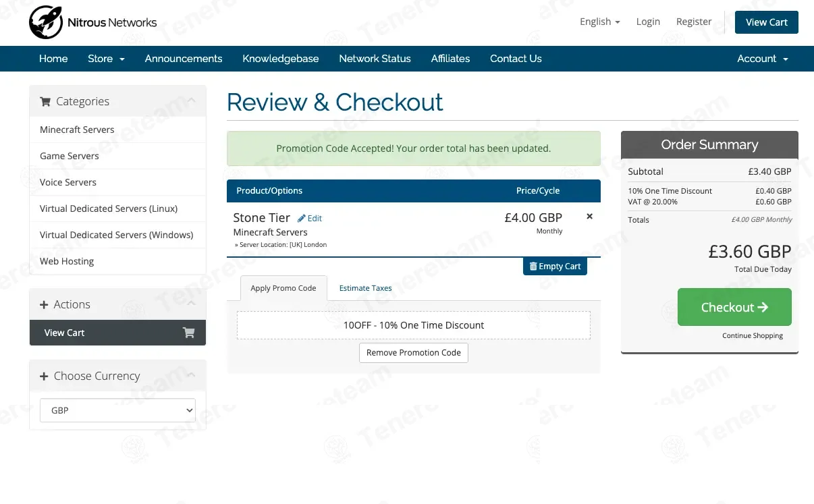The width and height of the screenshot is (814, 504).
Task: Remove Stone Tier item with the x icon
Action: (x=589, y=217)
